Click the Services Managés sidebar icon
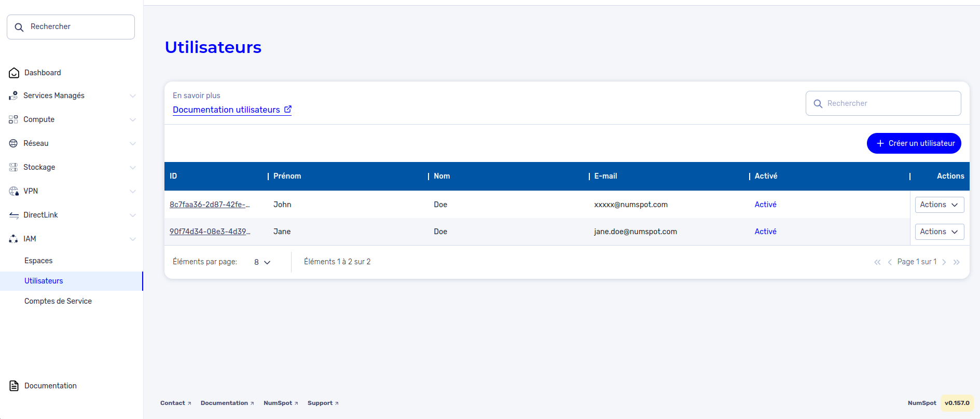This screenshot has height=419, width=980. point(13,96)
